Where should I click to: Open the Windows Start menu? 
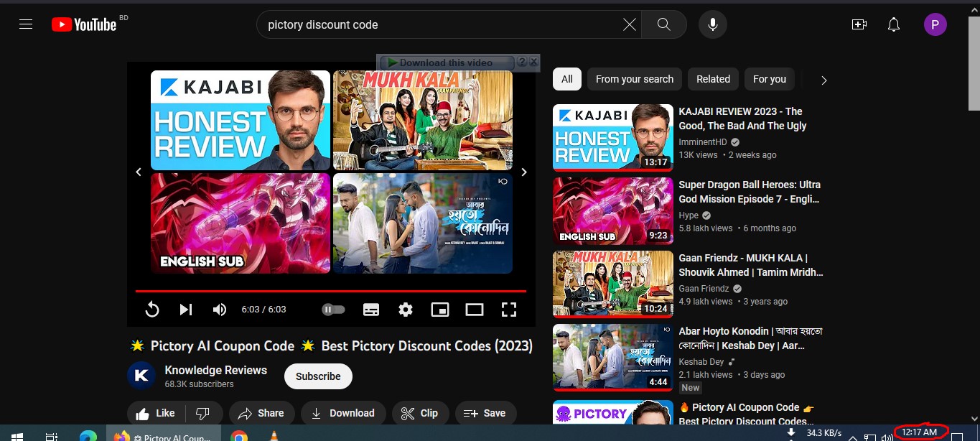coord(17,436)
